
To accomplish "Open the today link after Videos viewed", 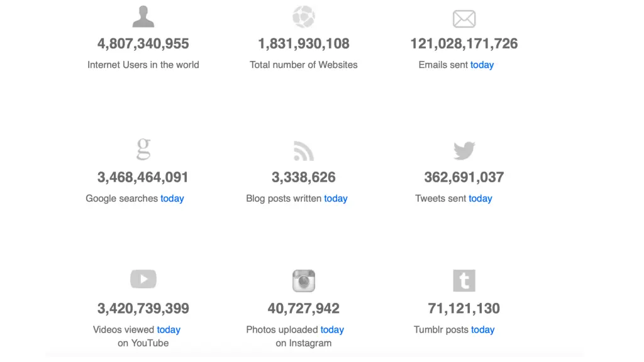I will point(169,330).
